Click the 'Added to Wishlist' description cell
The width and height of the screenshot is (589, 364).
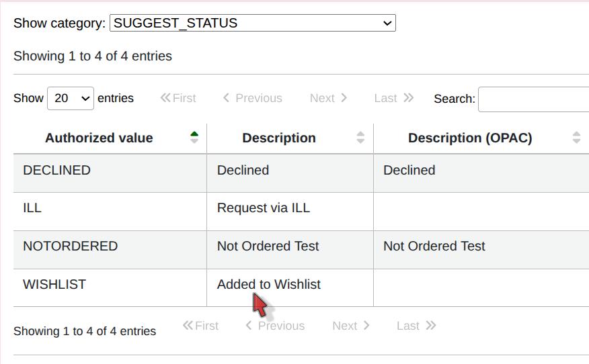tap(268, 285)
